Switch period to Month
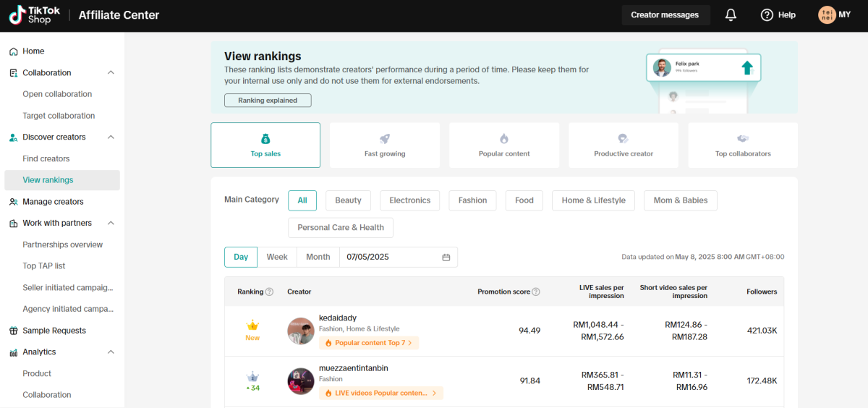868x408 pixels. pyautogui.click(x=318, y=258)
